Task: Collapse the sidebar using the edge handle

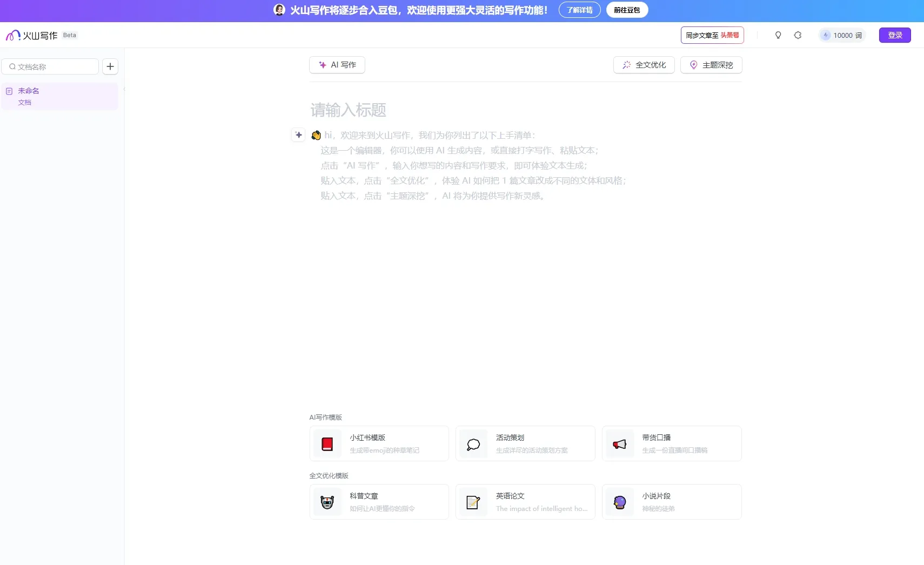Action: pyautogui.click(x=124, y=90)
